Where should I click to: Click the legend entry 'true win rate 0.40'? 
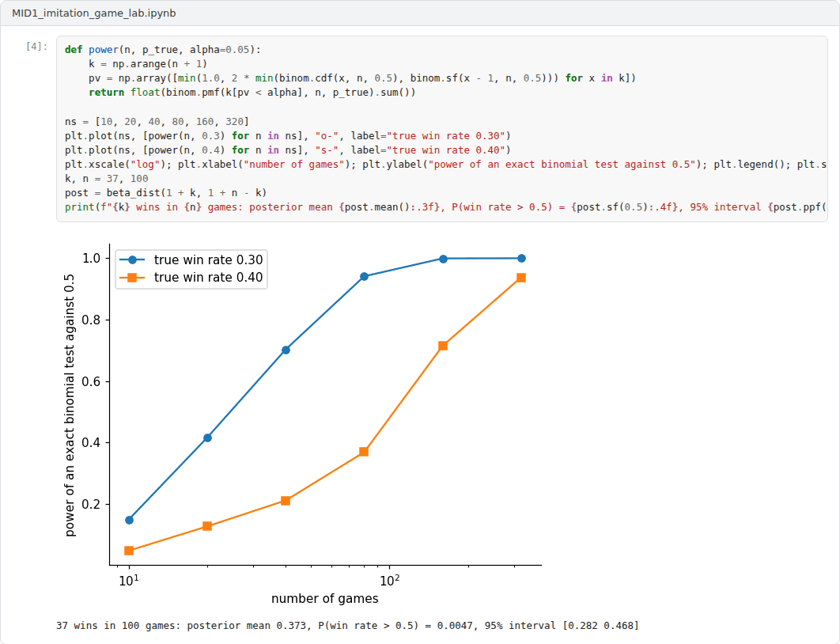pyautogui.click(x=208, y=277)
